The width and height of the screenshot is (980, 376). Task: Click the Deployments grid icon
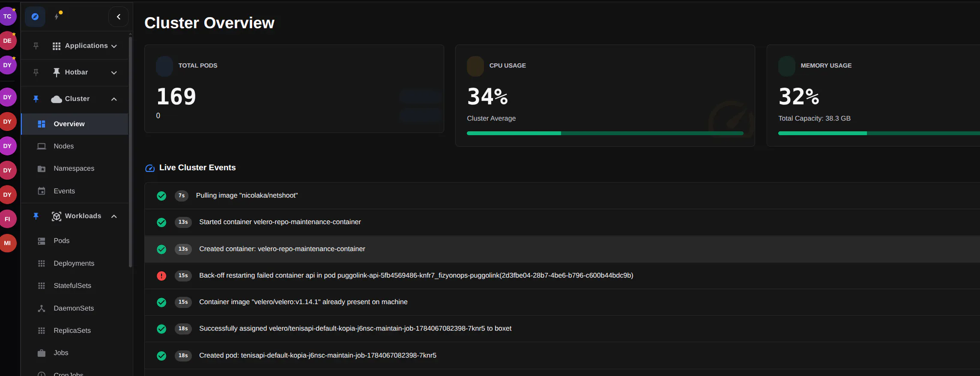[42, 263]
